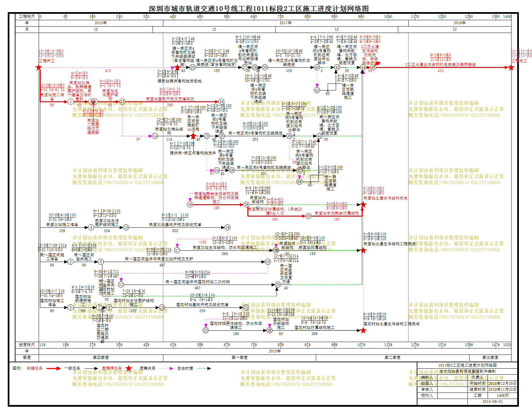Click the legend's magenta logic-relation arrow

[166, 368]
